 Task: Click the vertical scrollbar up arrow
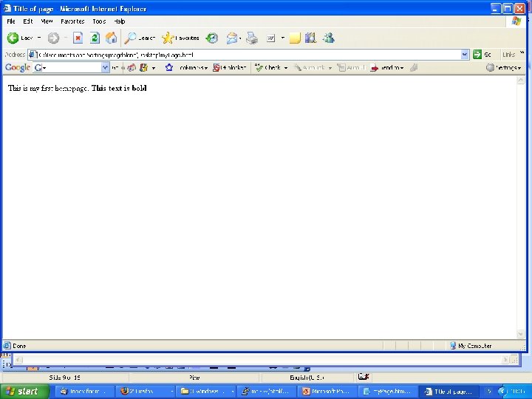point(520,80)
